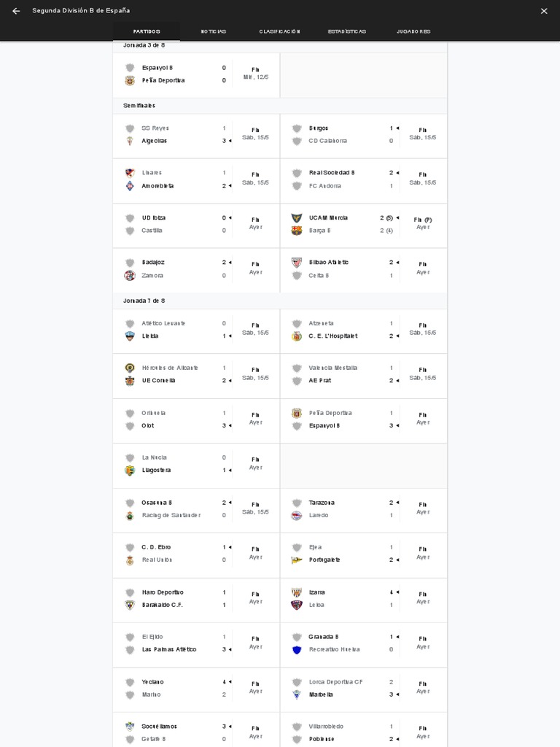Image resolution: width=560 pixels, height=747 pixels.
Task: Select the Izarra vs Leioa match
Action: coord(363,599)
